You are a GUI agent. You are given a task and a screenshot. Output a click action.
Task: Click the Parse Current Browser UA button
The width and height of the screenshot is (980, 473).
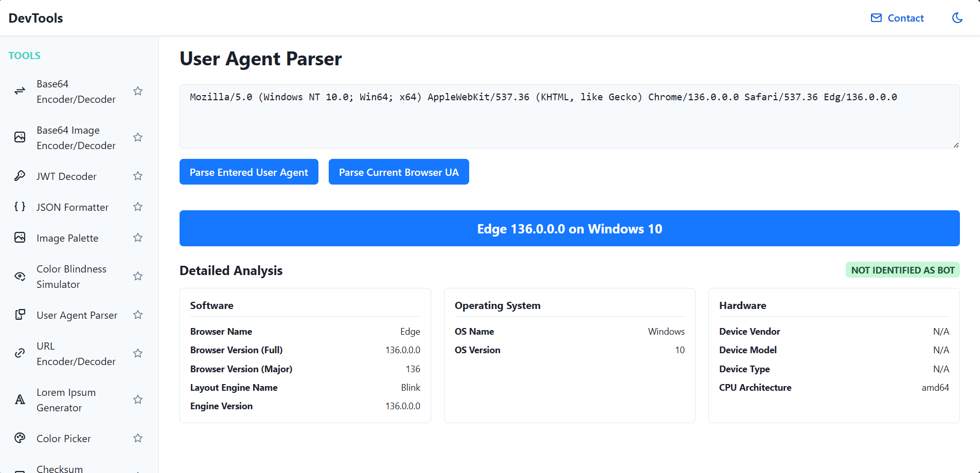point(399,172)
